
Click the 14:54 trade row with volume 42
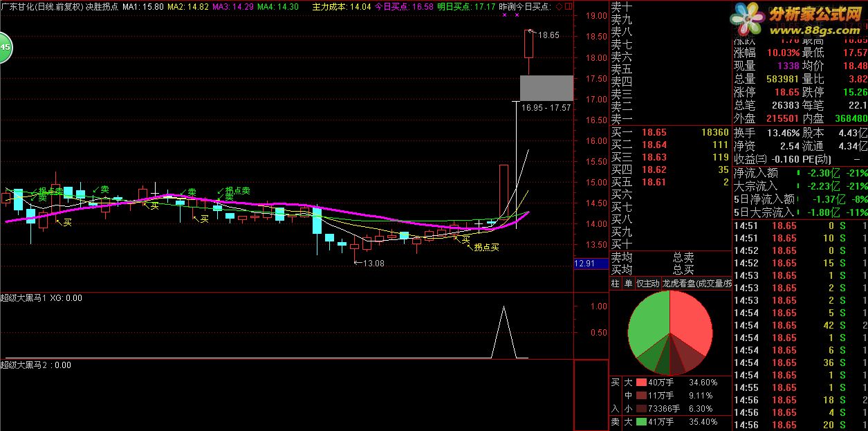pos(800,326)
